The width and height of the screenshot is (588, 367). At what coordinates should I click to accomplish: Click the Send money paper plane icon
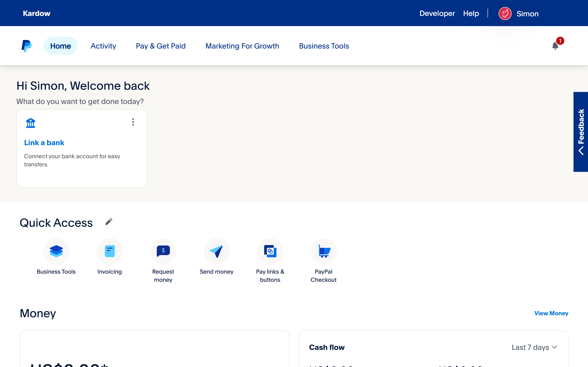(216, 251)
